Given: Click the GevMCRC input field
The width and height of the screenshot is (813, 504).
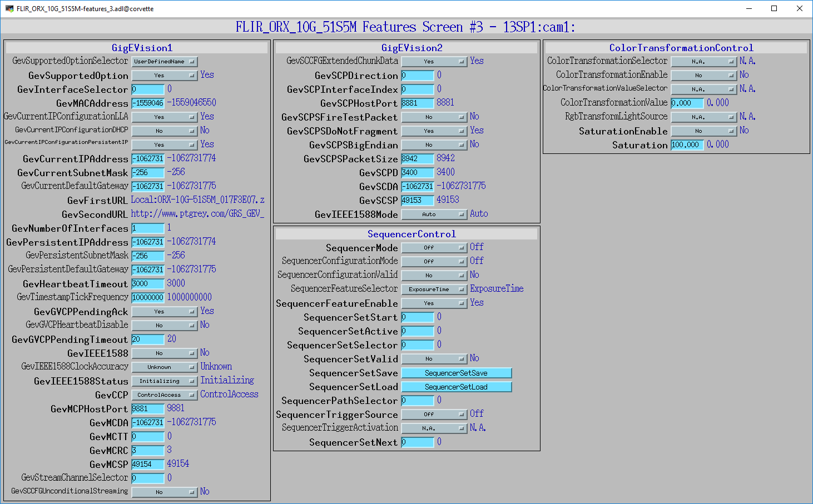Looking at the screenshot, I should 148,451.
